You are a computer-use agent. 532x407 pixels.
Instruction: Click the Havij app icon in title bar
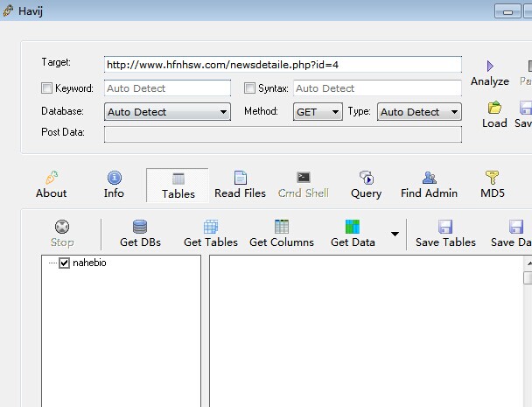pyautogui.click(x=8, y=11)
